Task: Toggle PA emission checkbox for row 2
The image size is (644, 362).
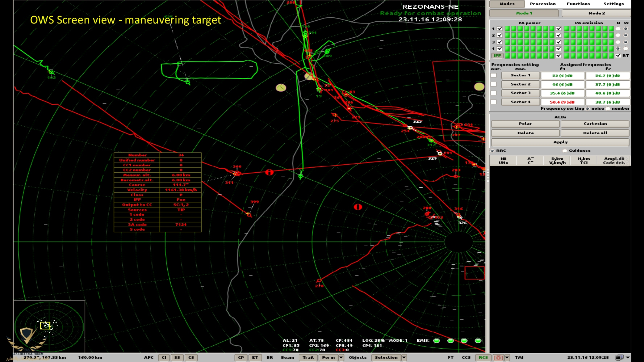Action: (x=559, y=35)
